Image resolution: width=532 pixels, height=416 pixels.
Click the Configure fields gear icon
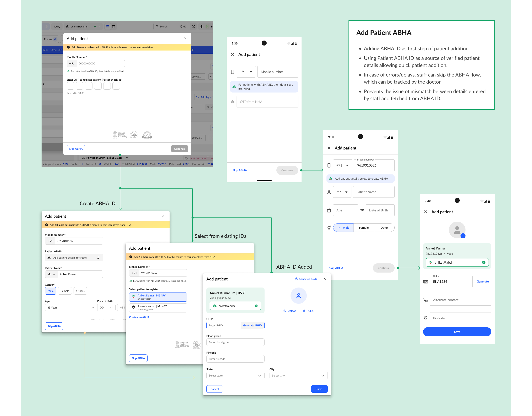click(x=297, y=279)
